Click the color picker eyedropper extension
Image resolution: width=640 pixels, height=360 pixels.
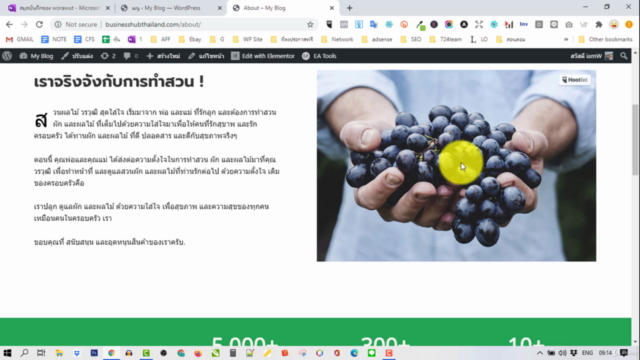(420, 25)
